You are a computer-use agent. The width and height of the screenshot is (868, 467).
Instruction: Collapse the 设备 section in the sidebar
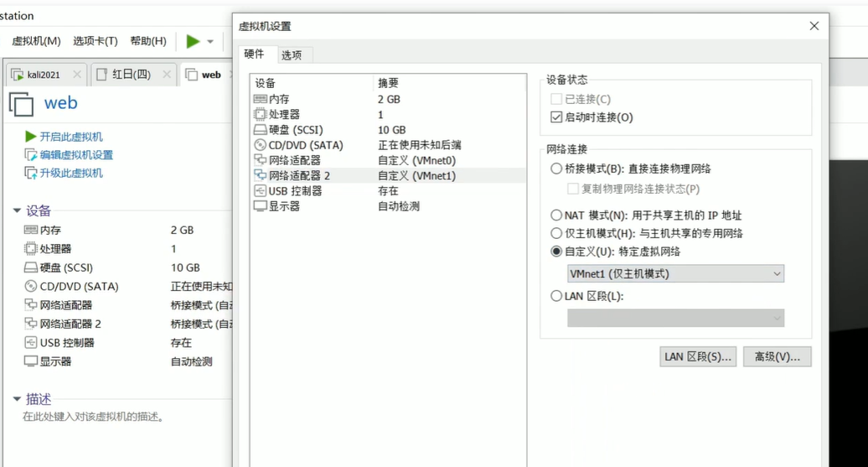coord(17,211)
